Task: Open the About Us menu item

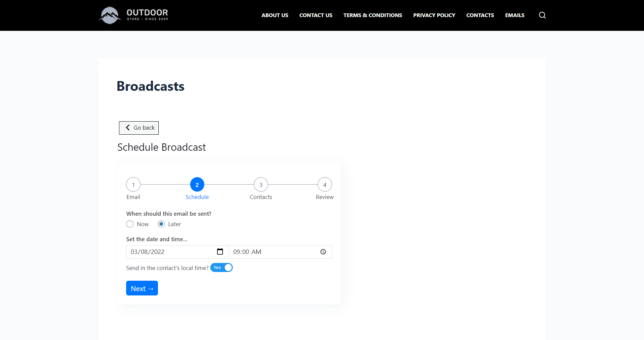Action: 275,15
